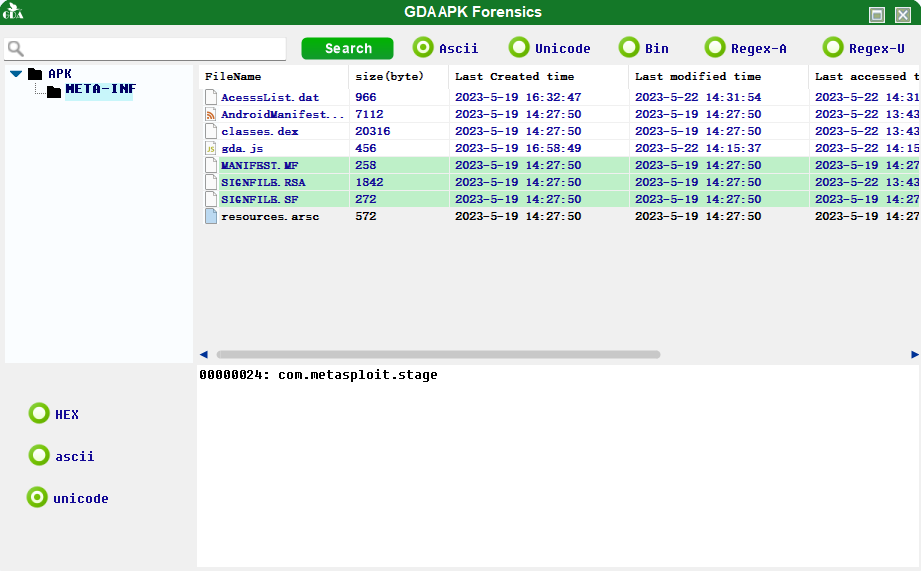Select the Bin search mode

click(629, 48)
